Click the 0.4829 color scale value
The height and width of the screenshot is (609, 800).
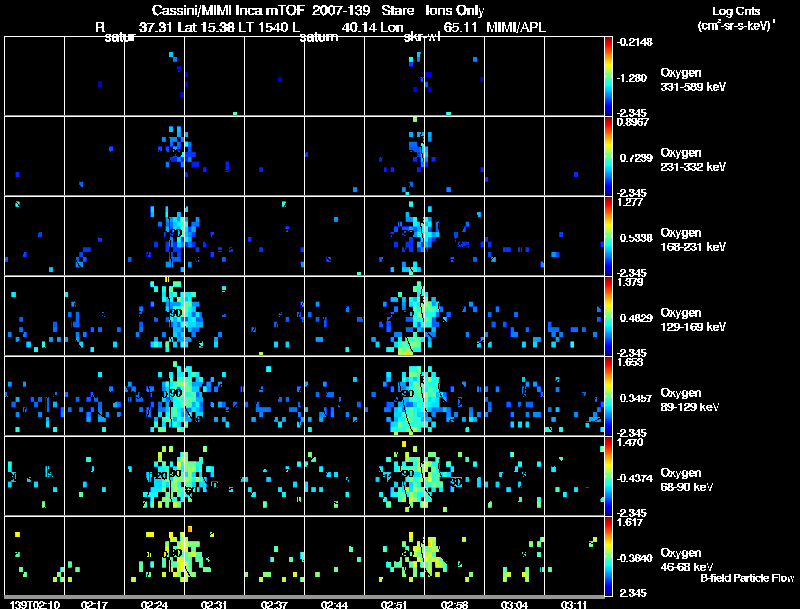636,318
